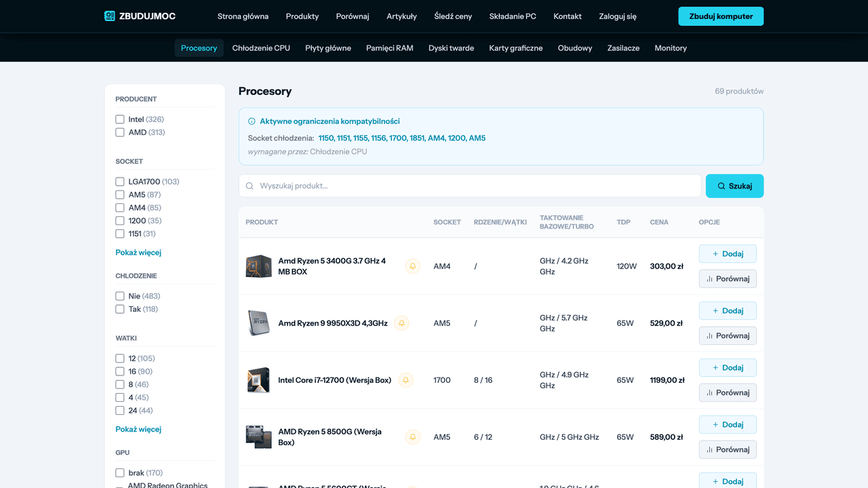Open the Kontakt page
Image resolution: width=868 pixels, height=488 pixels.
tap(568, 16)
